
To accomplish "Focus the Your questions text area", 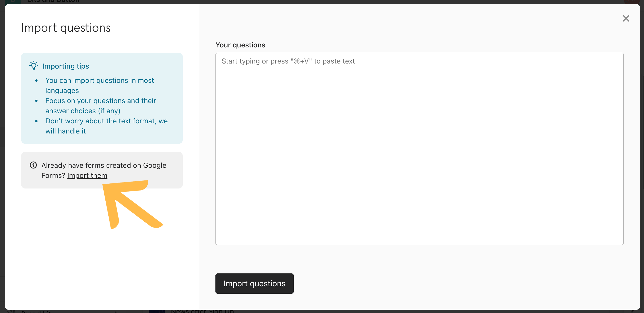I will [x=419, y=149].
